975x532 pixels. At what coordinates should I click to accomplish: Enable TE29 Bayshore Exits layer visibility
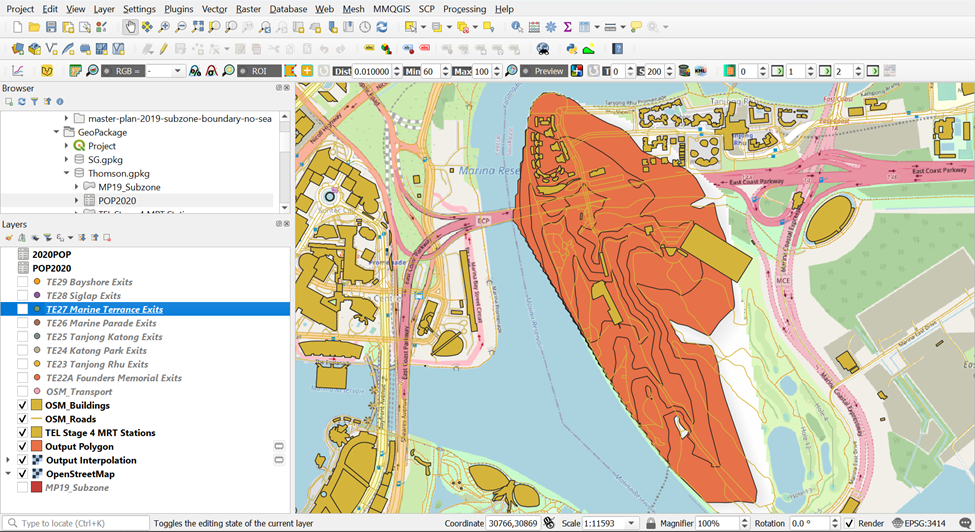pyautogui.click(x=23, y=282)
